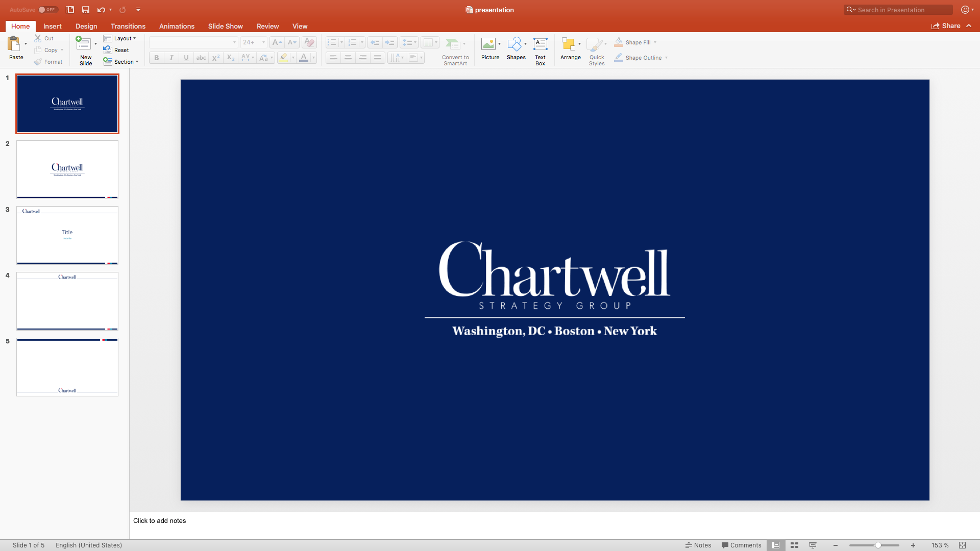This screenshot has height=551, width=980.
Task: Click the Save icon in title bar
Action: tap(86, 10)
